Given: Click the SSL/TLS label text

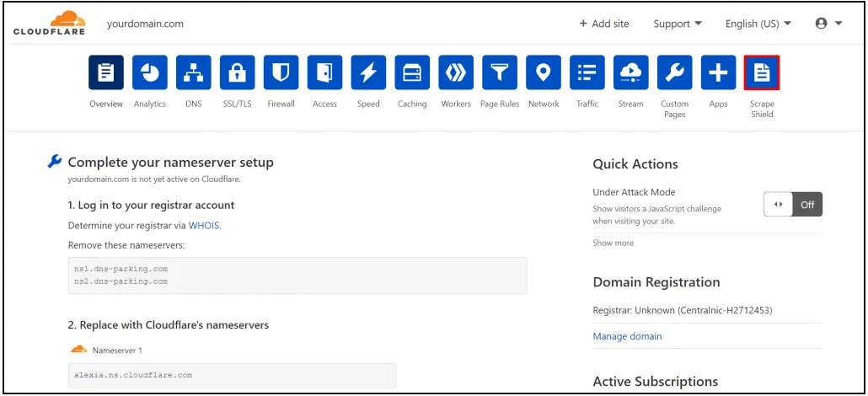Looking at the screenshot, I should click(x=237, y=104).
